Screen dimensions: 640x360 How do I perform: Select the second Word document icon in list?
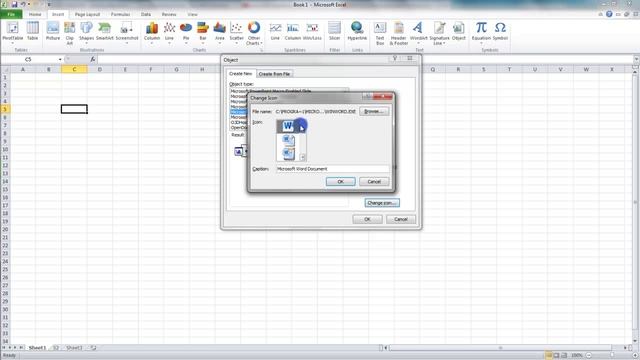(x=289, y=140)
